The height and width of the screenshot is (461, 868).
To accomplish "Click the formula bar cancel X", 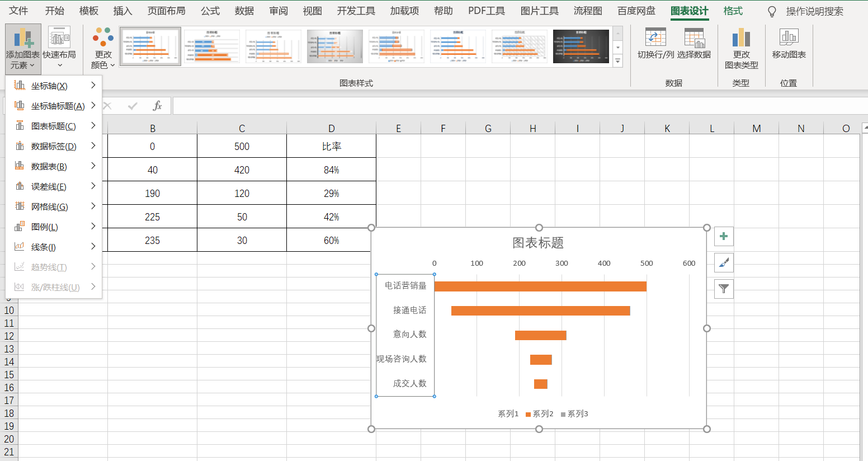I will click(x=107, y=106).
